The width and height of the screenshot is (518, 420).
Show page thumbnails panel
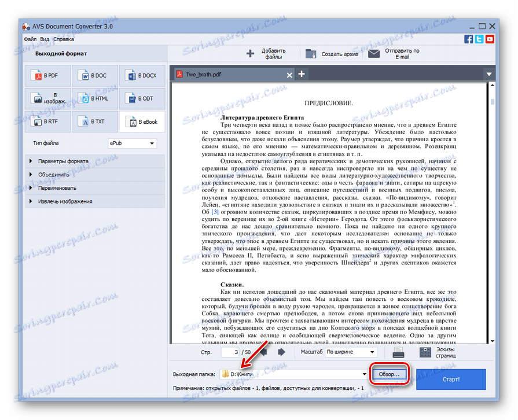coord(438,352)
